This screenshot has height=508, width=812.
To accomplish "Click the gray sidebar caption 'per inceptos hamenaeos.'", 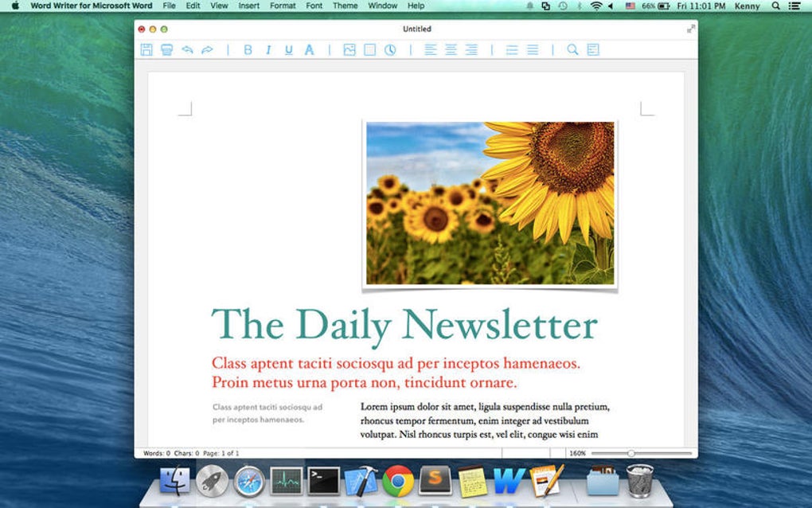I will point(258,420).
